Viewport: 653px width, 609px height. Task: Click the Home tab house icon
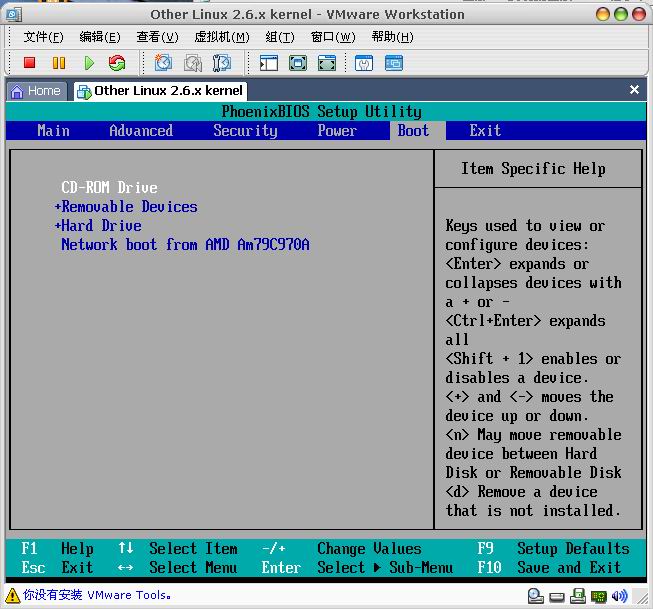pyautogui.click(x=17, y=91)
